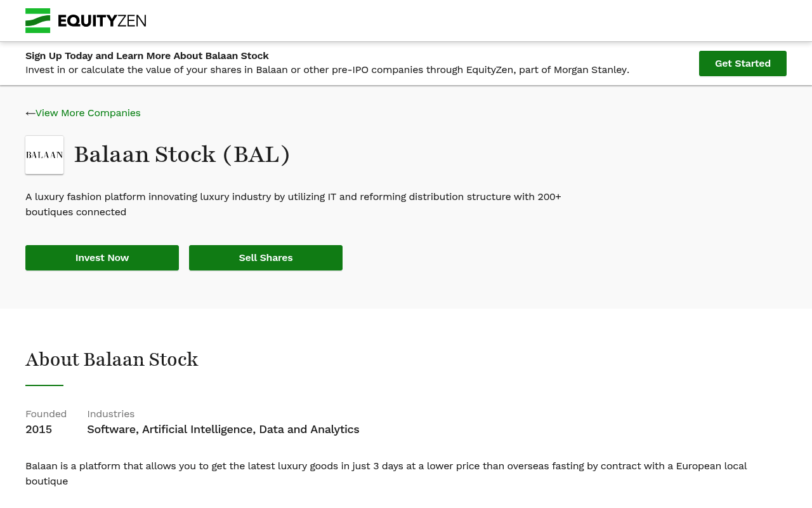
Task: Click the Balaan company logo thumbnail
Action: 44,155
